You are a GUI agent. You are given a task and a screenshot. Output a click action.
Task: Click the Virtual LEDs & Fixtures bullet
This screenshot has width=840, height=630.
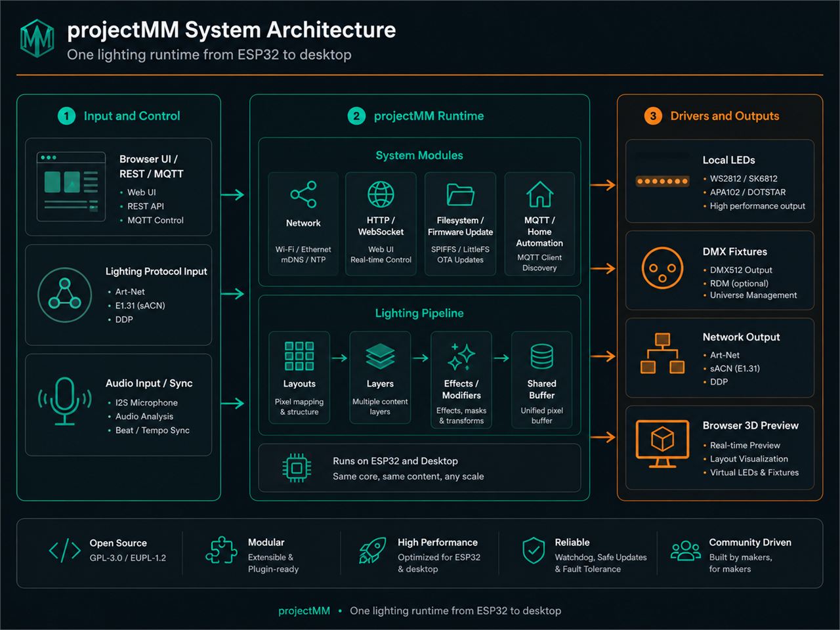point(754,472)
